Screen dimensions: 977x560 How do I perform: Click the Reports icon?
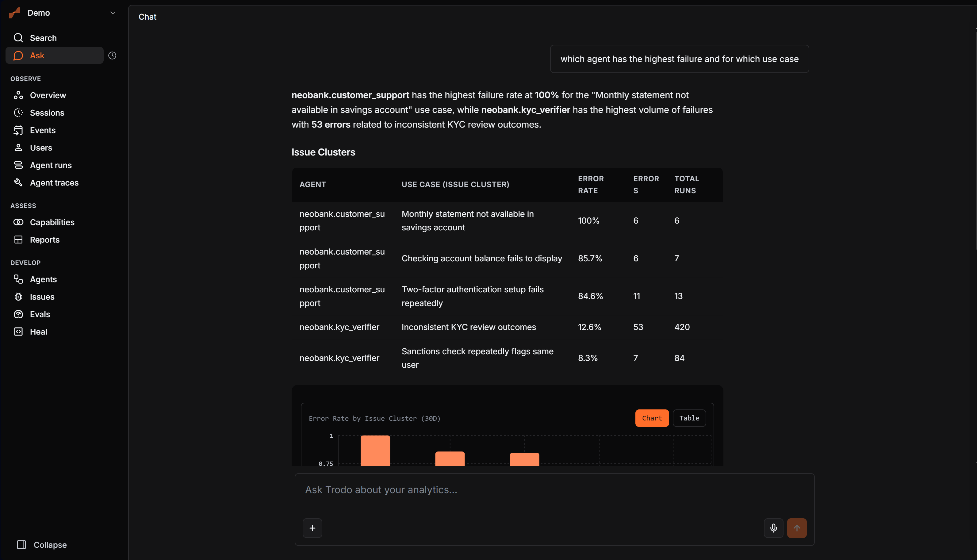[18, 240]
